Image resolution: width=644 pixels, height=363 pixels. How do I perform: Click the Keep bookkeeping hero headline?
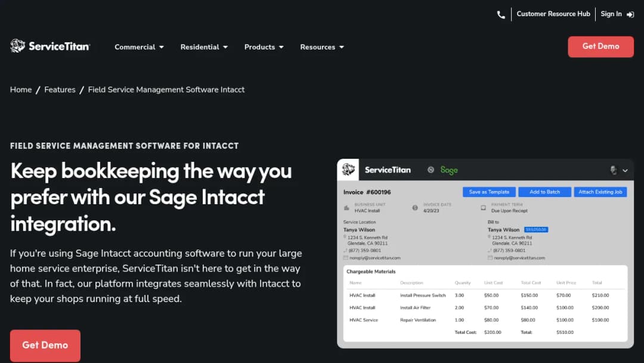click(151, 197)
